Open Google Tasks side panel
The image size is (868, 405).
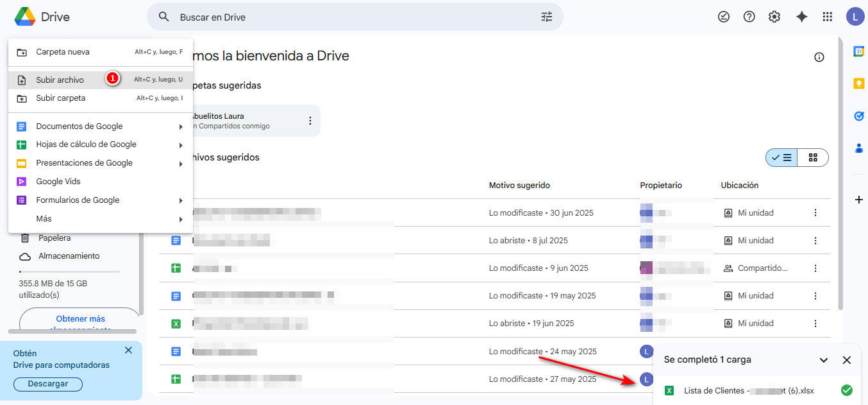[859, 116]
